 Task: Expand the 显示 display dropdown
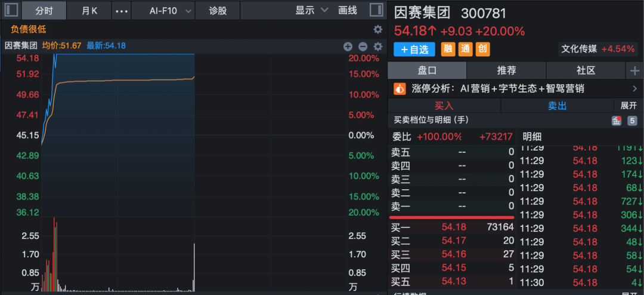[x=312, y=10]
